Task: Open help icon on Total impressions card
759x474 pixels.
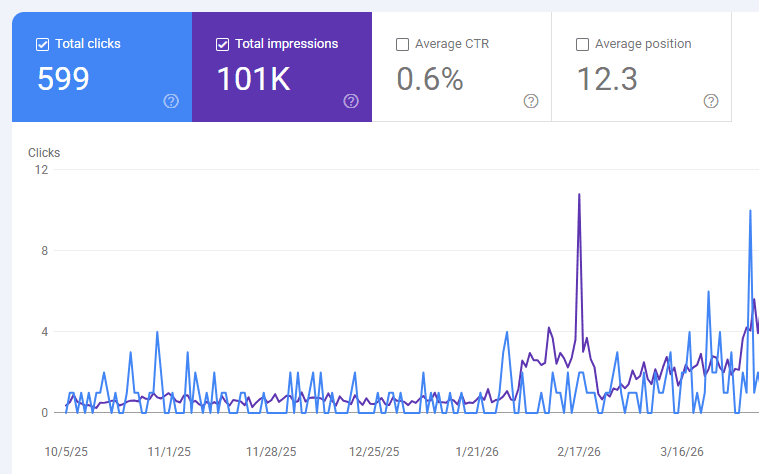Action: (x=351, y=101)
